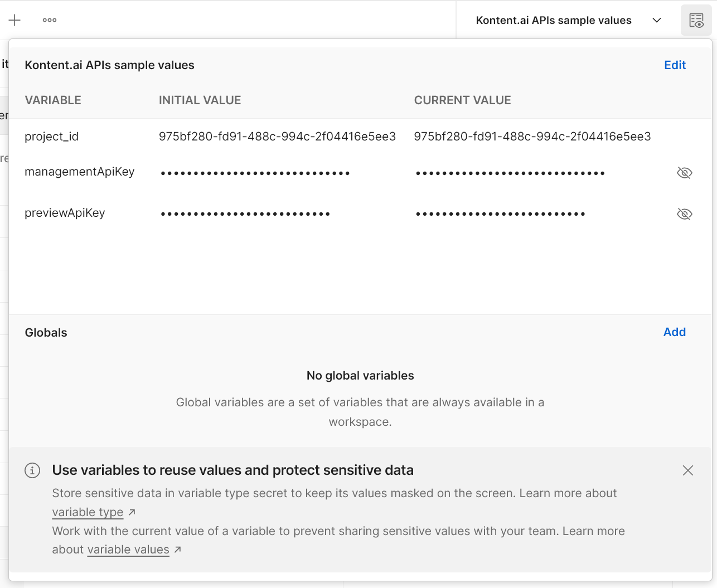This screenshot has width=717, height=588.
Task: Open the variable type documentation link
Action: point(88,512)
